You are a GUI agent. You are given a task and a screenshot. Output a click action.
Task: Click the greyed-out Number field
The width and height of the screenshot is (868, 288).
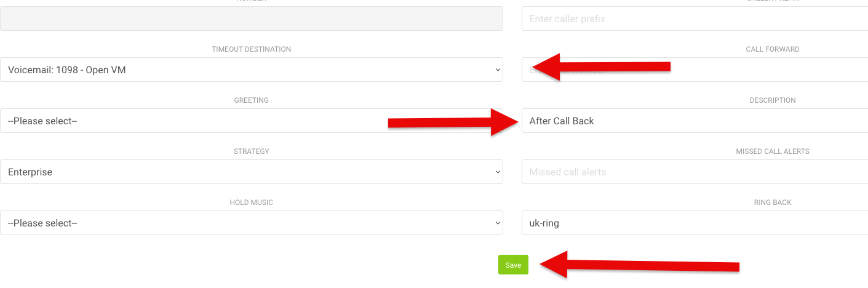[x=251, y=18]
